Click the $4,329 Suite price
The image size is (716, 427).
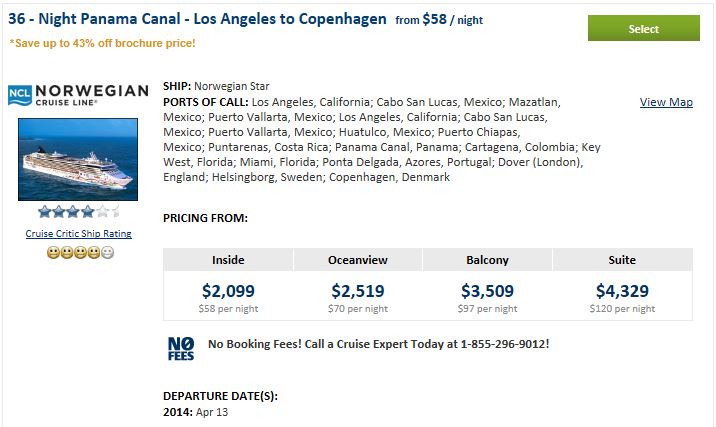pos(622,291)
